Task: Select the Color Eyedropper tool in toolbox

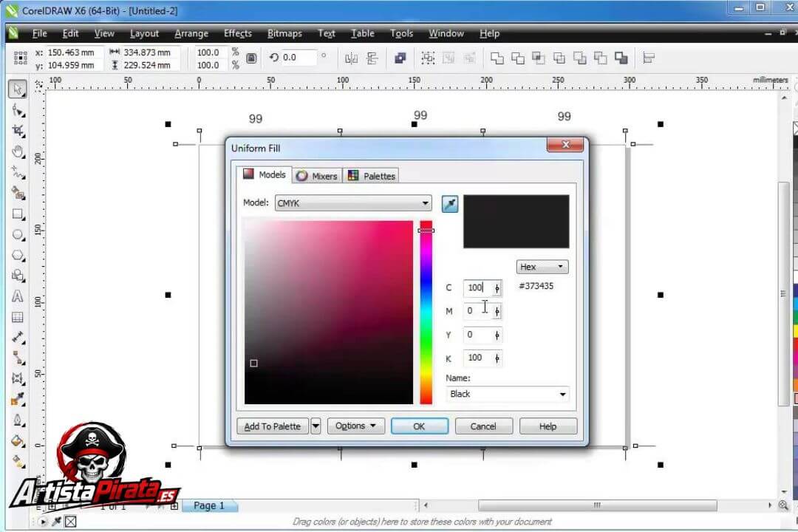Action: click(x=18, y=399)
